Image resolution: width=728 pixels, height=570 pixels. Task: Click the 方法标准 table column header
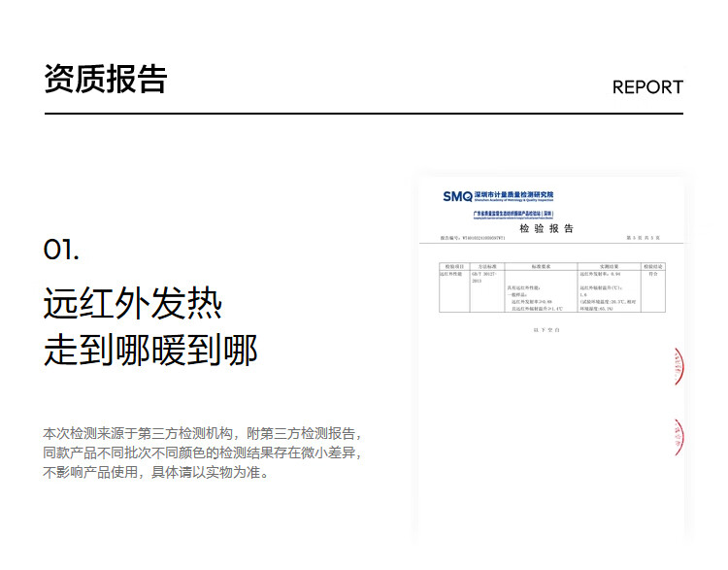486,265
